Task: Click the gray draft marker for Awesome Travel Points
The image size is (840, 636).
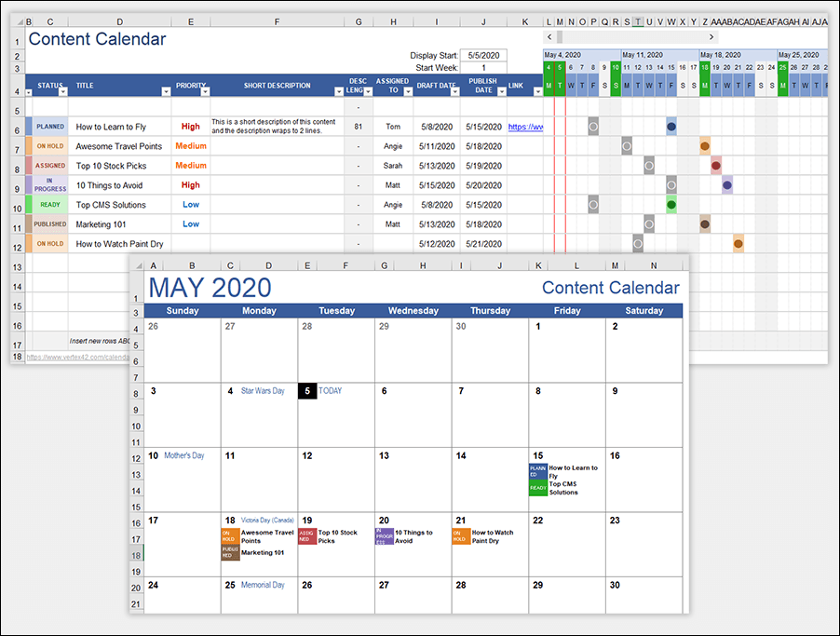Action: coord(627,146)
